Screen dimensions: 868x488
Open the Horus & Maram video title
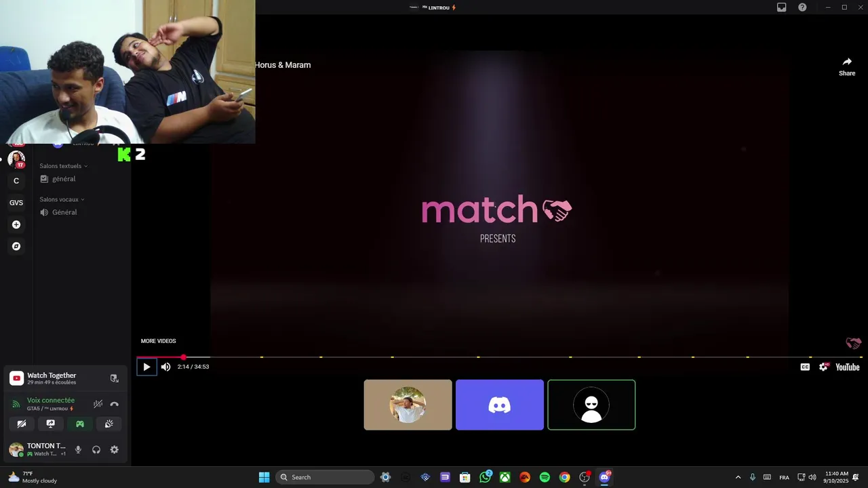[283, 65]
